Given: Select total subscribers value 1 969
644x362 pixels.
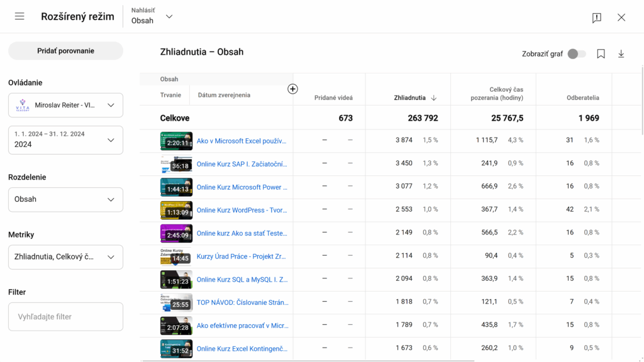Looking at the screenshot, I should [x=589, y=118].
